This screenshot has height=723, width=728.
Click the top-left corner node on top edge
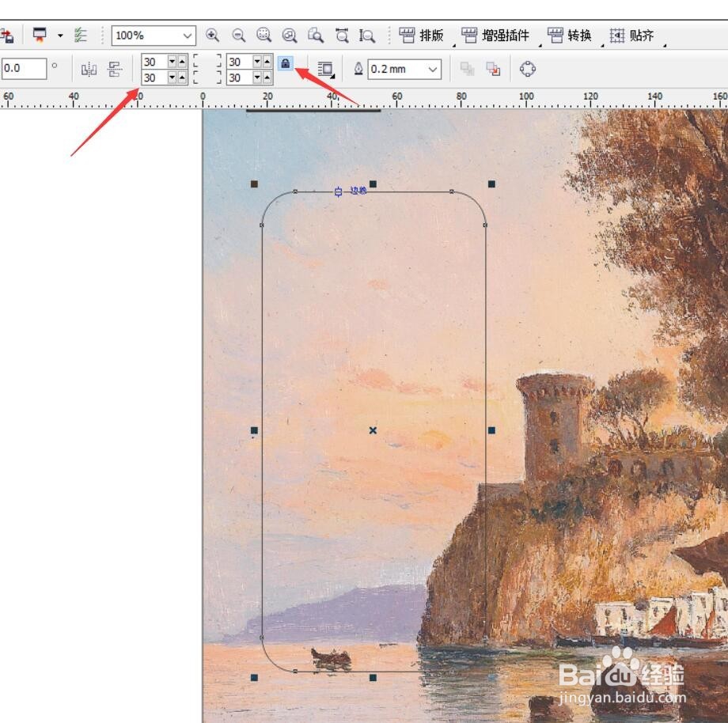[x=295, y=191]
